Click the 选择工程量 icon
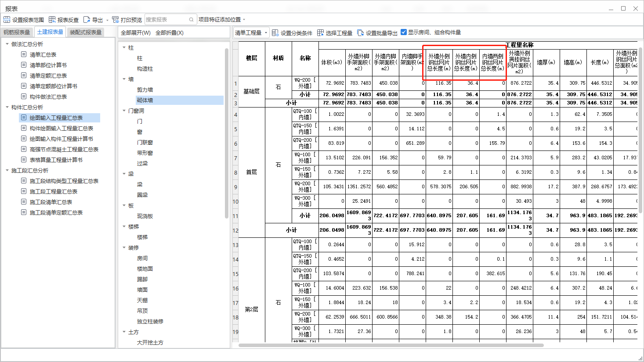Screen dimensions: 644x362 click(320, 33)
